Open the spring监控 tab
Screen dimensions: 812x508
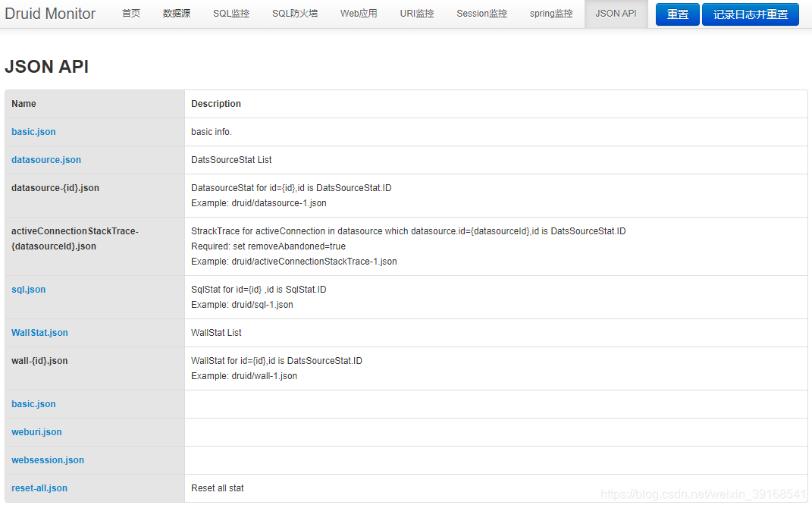pos(551,14)
